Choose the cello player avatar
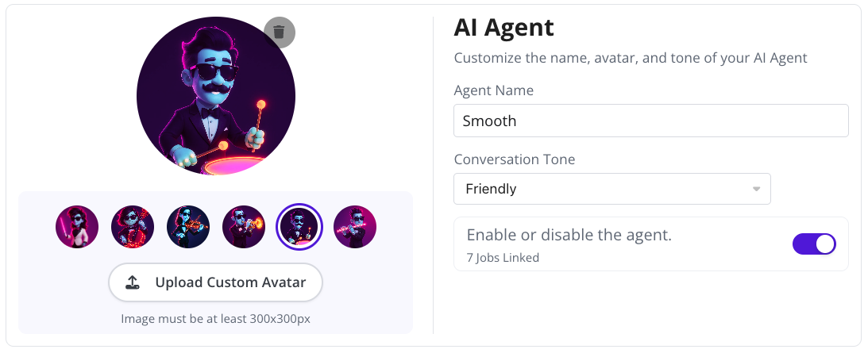 (133, 227)
